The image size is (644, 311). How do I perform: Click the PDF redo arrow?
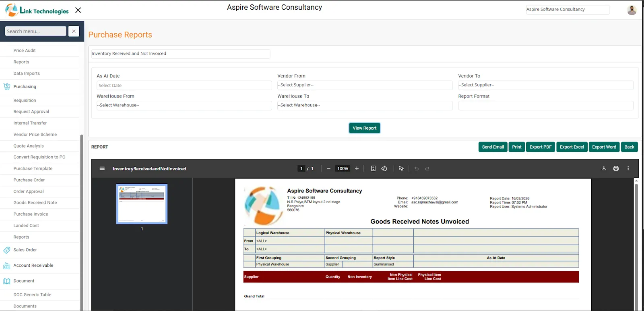[x=427, y=168]
